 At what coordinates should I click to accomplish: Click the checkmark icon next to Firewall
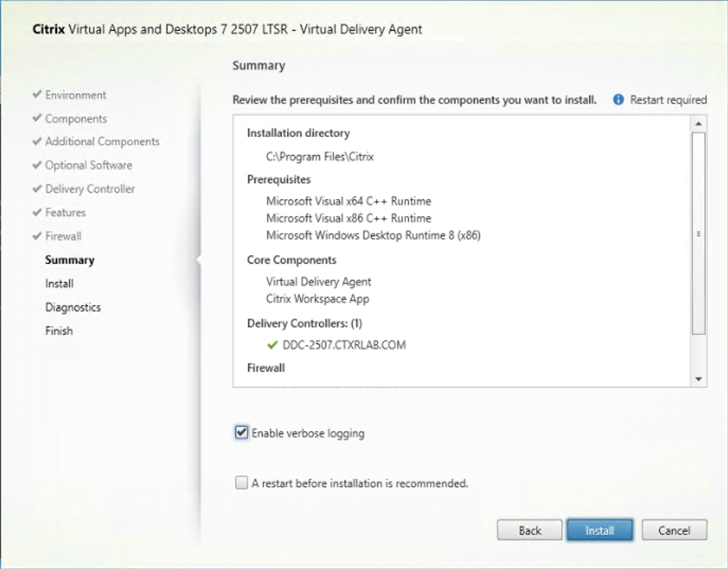(x=36, y=236)
